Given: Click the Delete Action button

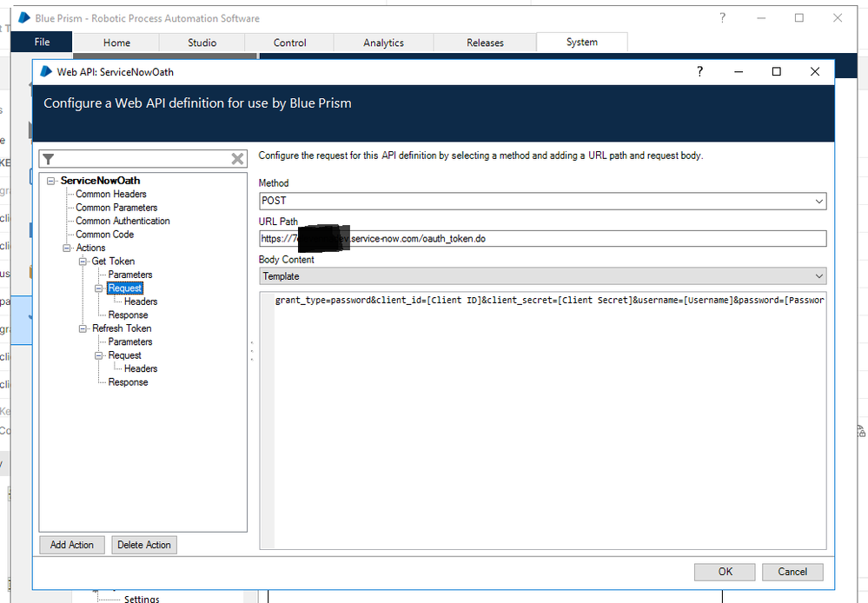Looking at the screenshot, I should point(144,545).
